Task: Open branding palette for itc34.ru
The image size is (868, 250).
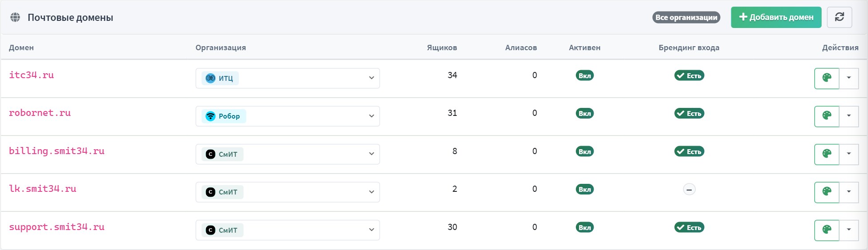Action: click(x=827, y=78)
